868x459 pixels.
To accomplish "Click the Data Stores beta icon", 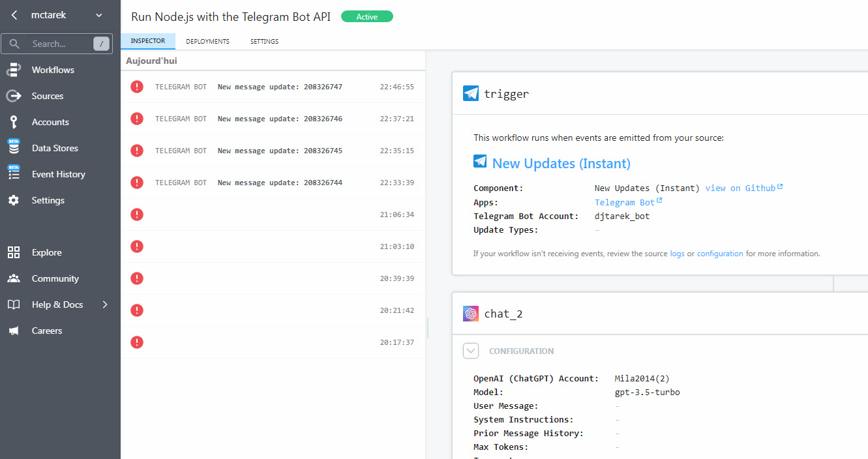I will [14, 147].
